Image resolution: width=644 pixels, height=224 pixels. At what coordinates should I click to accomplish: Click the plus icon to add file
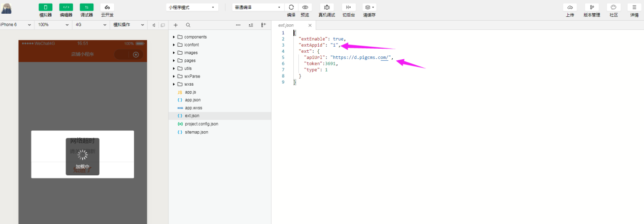[x=176, y=25]
